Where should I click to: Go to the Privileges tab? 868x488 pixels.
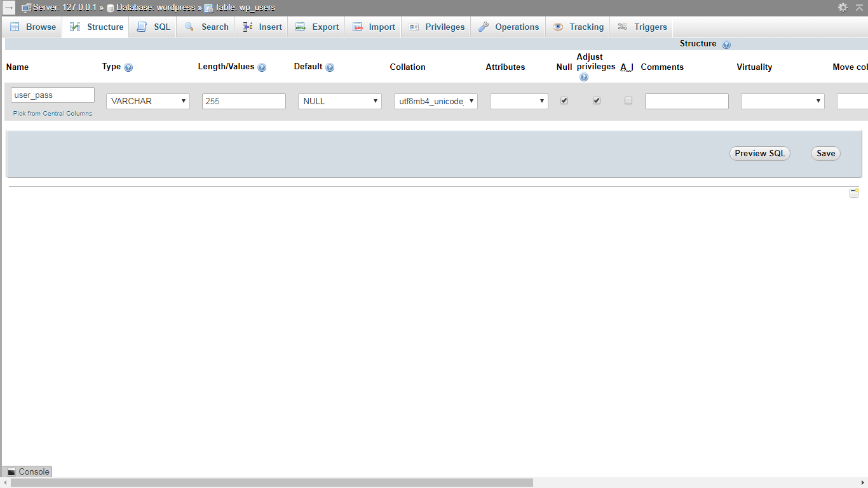(x=437, y=27)
